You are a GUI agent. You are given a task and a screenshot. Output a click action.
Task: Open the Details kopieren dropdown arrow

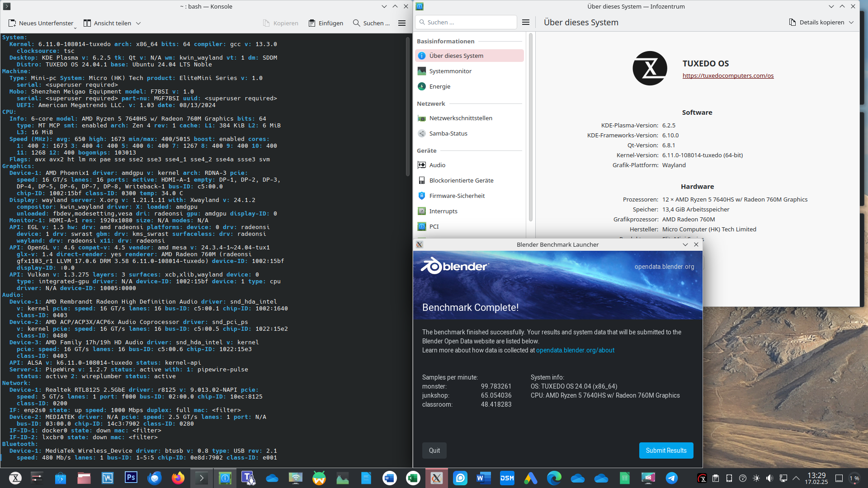click(x=851, y=22)
